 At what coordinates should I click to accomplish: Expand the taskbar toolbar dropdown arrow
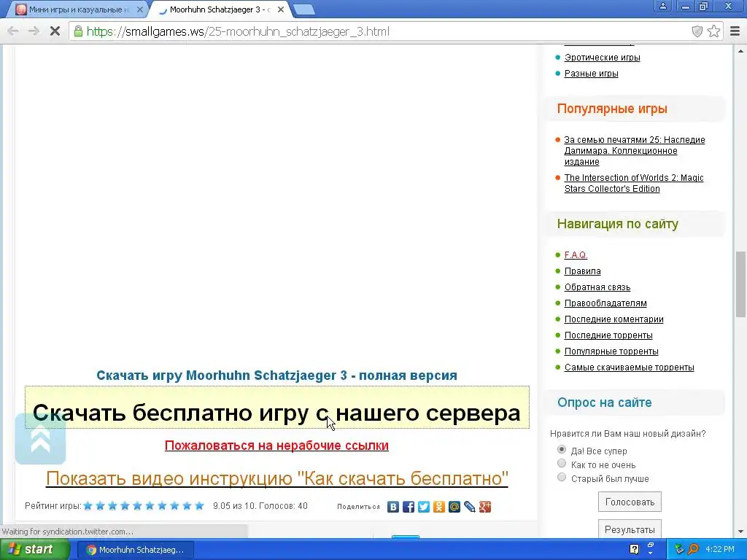(x=651, y=553)
